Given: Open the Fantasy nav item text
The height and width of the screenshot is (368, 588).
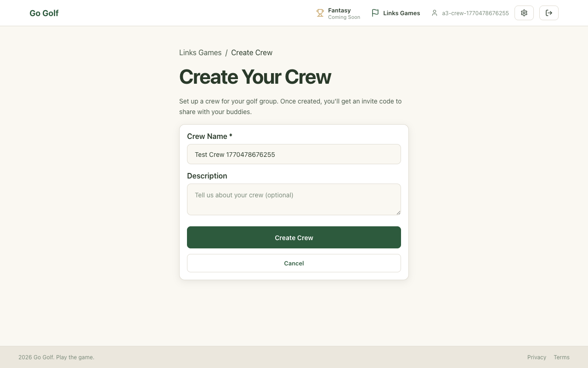Looking at the screenshot, I should pyautogui.click(x=339, y=10).
